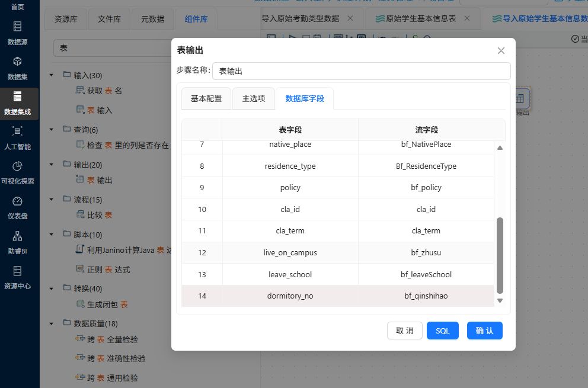Click the 数据质量(18) folder icon

coord(67,322)
